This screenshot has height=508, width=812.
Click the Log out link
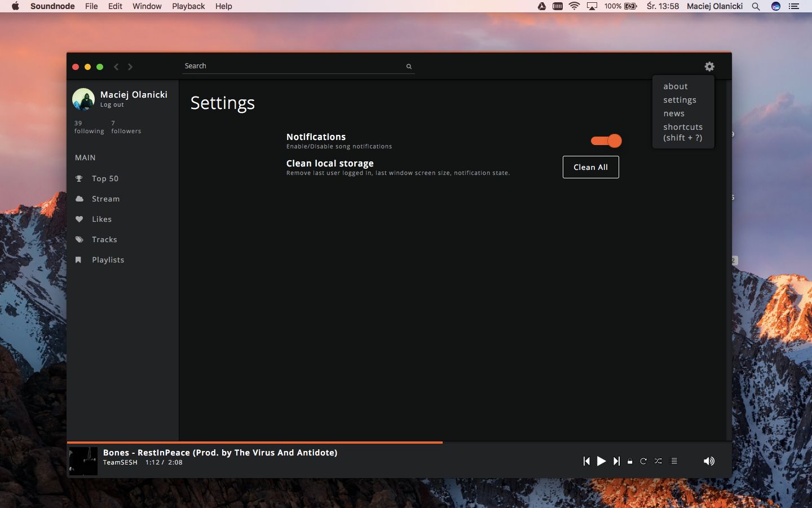pos(112,104)
